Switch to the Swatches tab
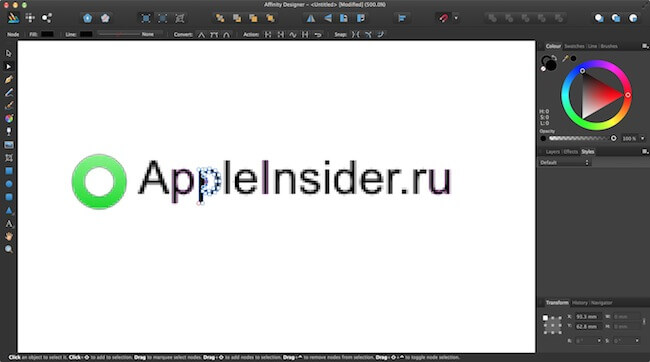 pyautogui.click(x=574, y=46)
